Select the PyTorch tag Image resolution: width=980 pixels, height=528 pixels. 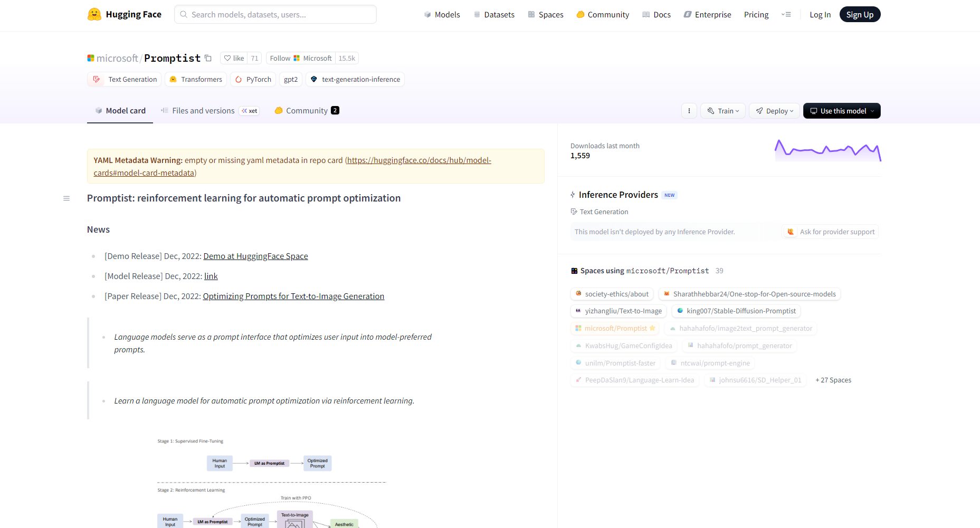click(253, 79)
